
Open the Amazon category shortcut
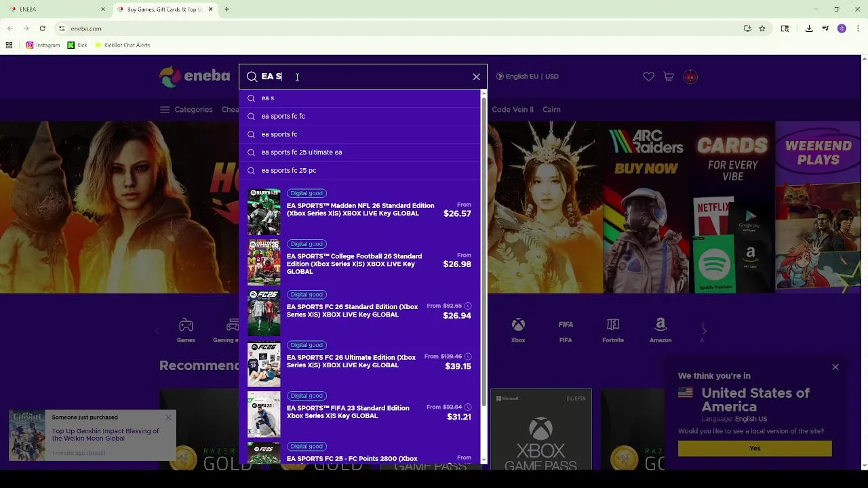click(660, 331)
